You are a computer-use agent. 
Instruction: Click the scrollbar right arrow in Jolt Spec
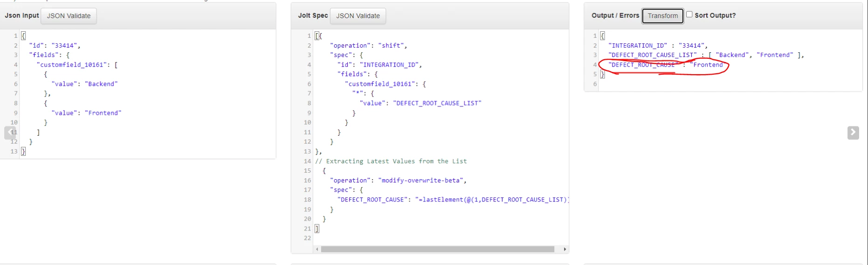tap(565, 249)
